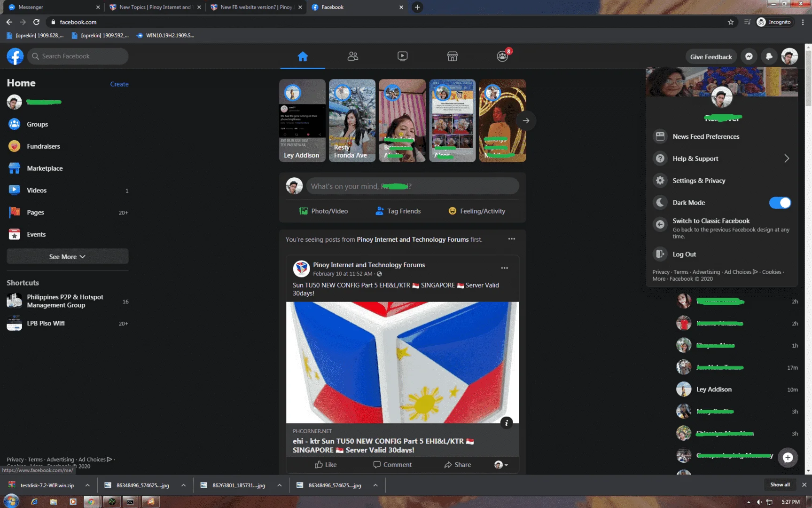This screenshot has height=508, width=812.
Task: Click Show all downloads
Action: pyautogui.click(x=780, y=485)
